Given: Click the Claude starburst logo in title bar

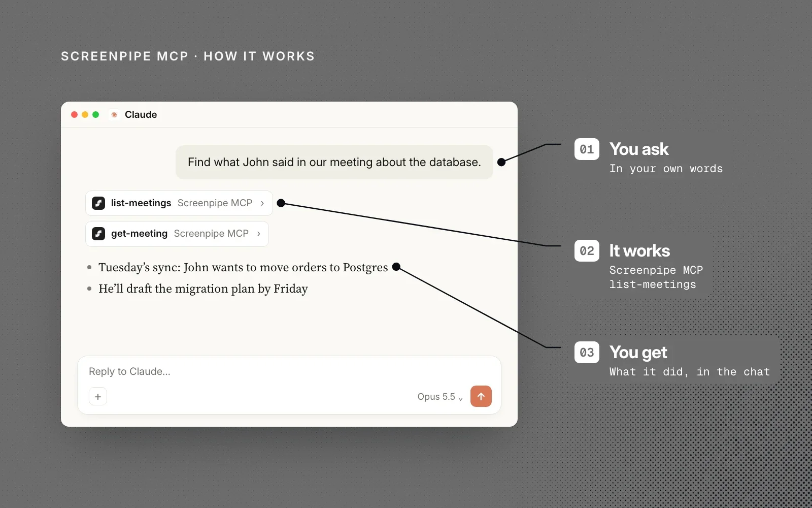Looking at the screenshot, I should point(114,115).
